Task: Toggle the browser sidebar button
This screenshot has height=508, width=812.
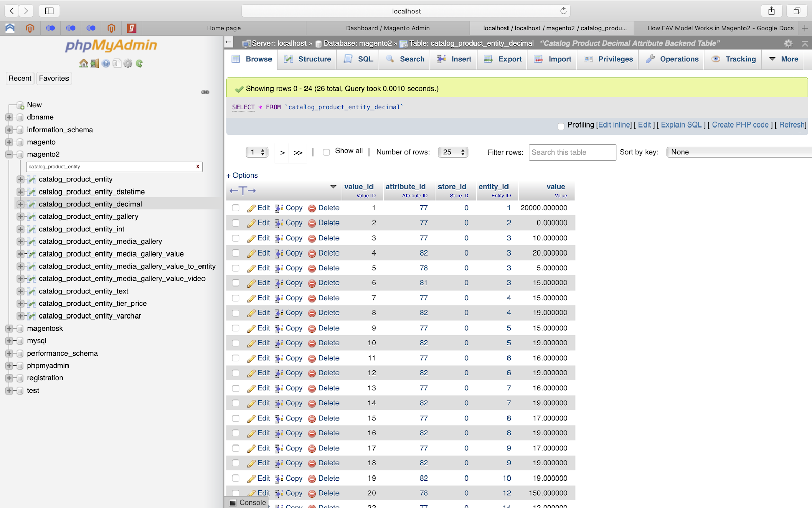Action: click(49, 10)
